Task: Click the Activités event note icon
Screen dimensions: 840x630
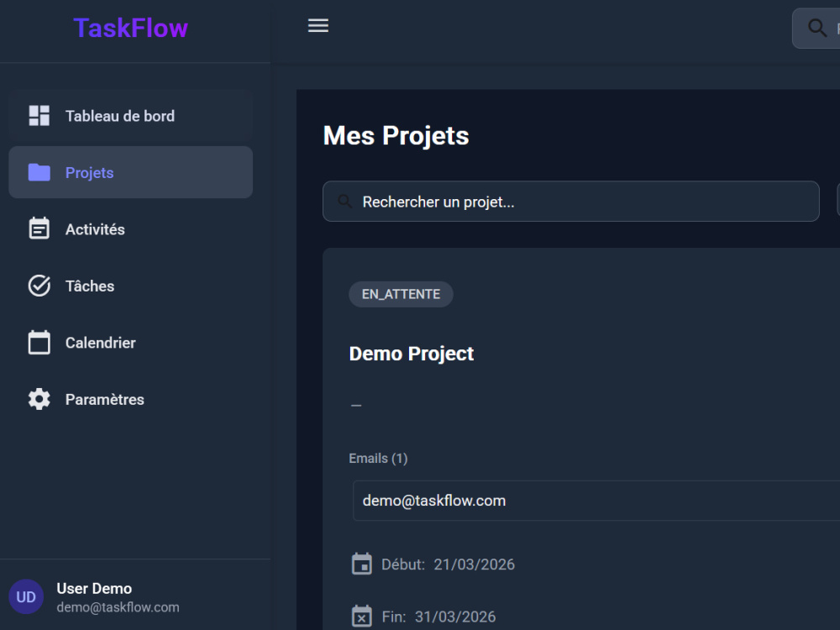Action: [x=39, y=228]
